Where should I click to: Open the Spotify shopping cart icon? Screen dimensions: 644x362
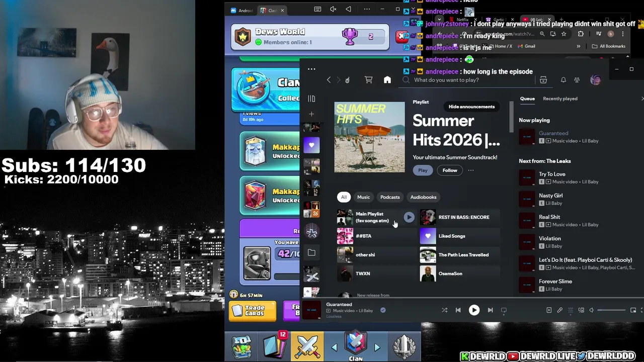pyautogui.click(x=368, y=80)
